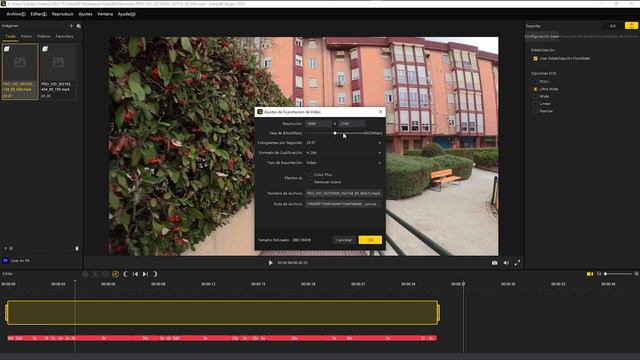The width and height of the screenshot is (640, 360).
Task: Click the yellow speed ramp icon
Action: coord(116,274)
